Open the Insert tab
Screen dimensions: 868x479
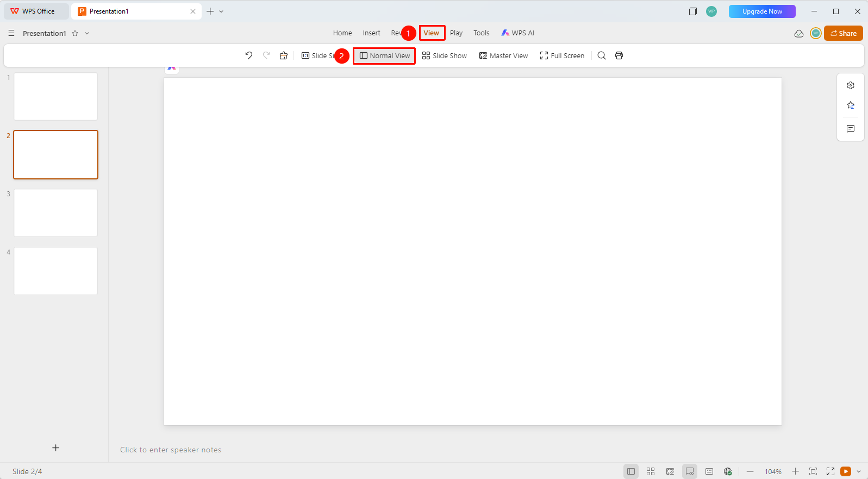click(372, 33)
